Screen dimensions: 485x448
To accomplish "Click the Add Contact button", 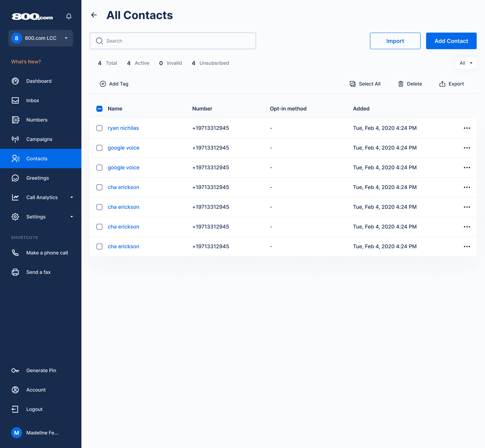I will [x=451, y=41].
